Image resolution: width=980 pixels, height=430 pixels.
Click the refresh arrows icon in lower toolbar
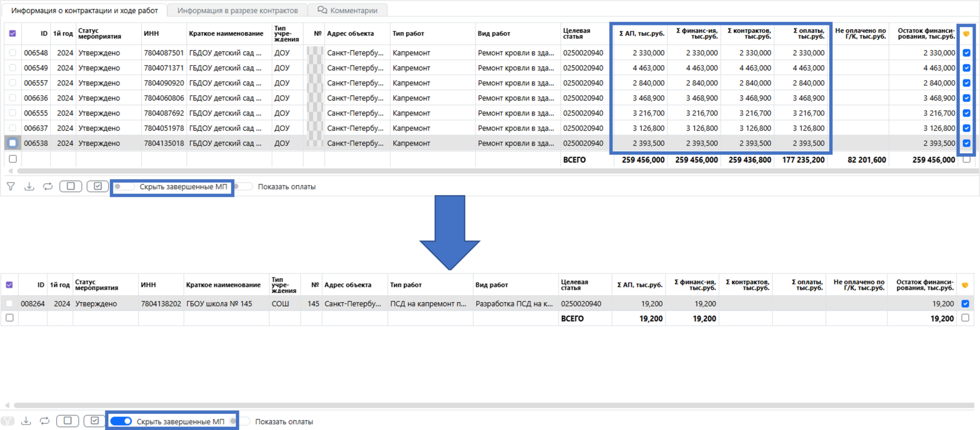(x=45, y=421)
